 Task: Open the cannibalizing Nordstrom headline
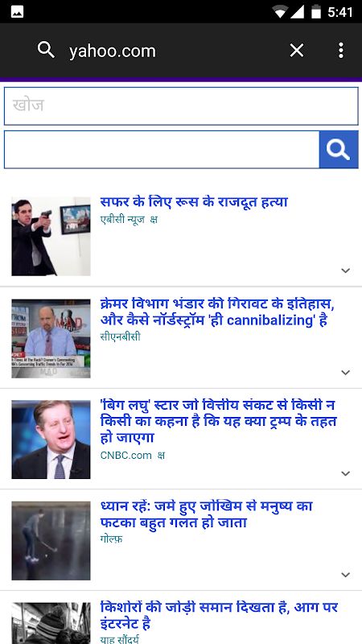pos(218,312)
